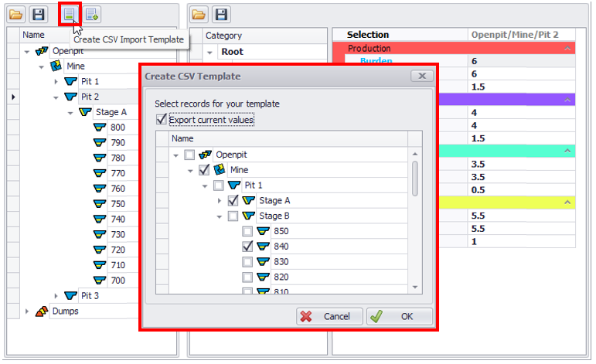Select bench 800 icon in left tree

[x=100, y=128]
